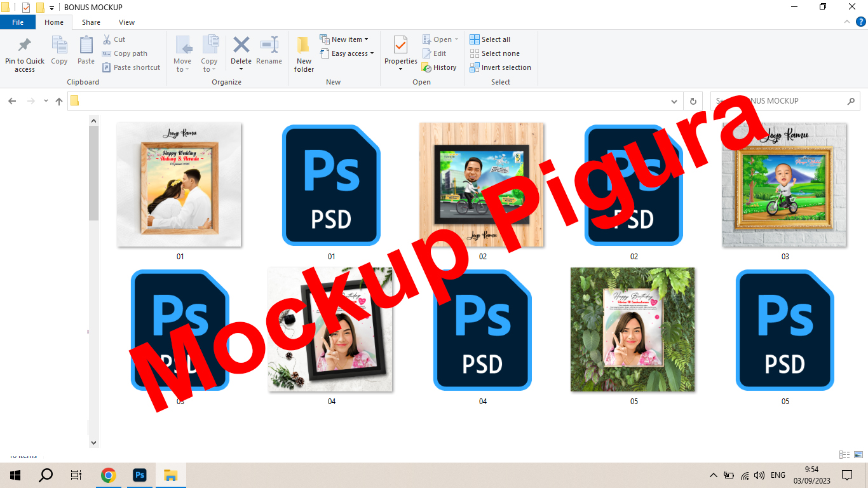Image resolution: width=868 pixels, height=488 pixels.
Task: Click the Paste icon in Clipboard group
Action: point(86,46)
